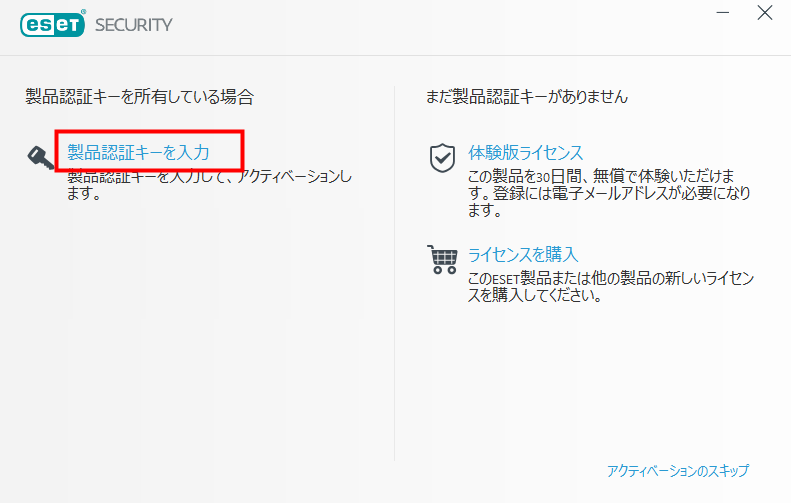The image size is (791, 503).
Task: Click the 製品認証キーを所有している場合 heading
Action: pos(140,96)
